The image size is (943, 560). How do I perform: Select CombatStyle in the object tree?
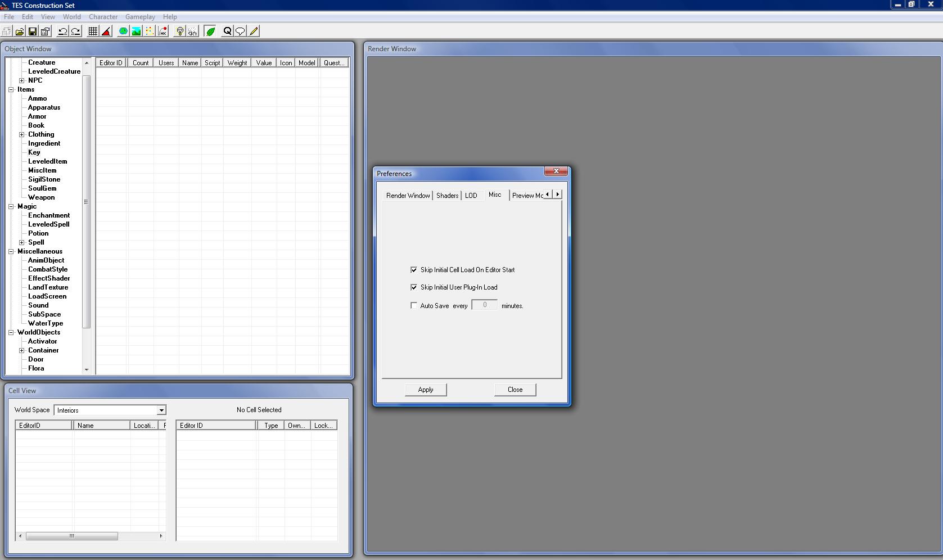[x=48, y=269]
